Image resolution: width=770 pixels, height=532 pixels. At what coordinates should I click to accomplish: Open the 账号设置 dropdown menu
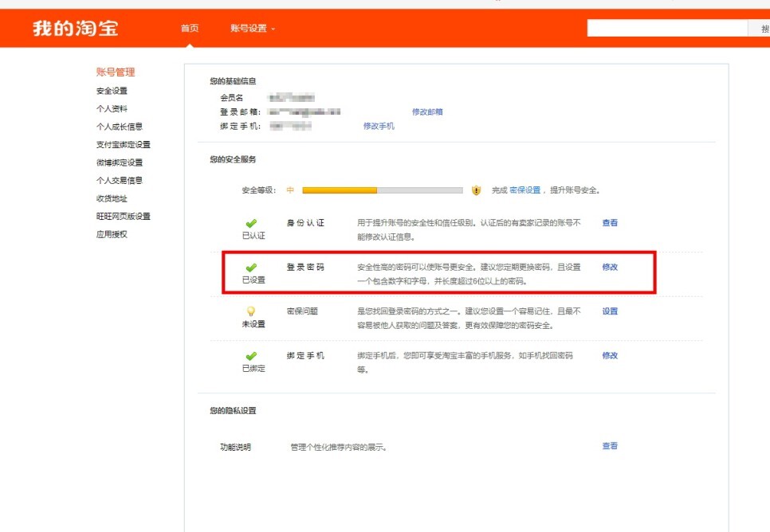(253, 29)
